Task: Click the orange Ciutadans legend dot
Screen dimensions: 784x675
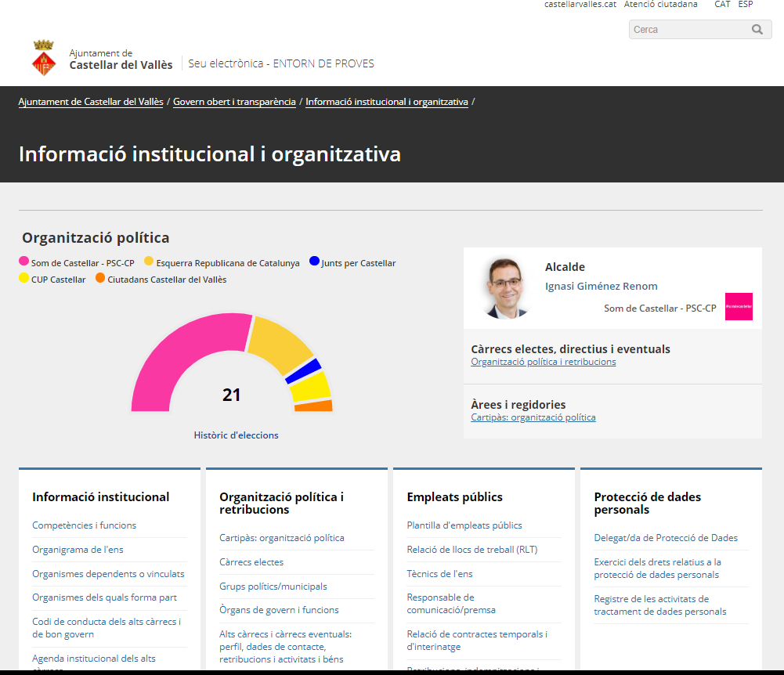Action: tap(100, 279)
